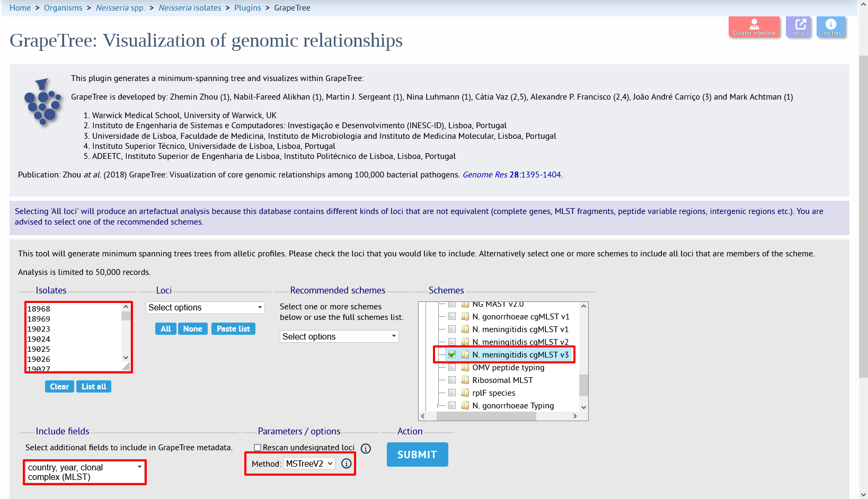Enable Rescan undesignated loci checkbox
This screenshot has height=499, width=868.
click(x=258, y=448)
